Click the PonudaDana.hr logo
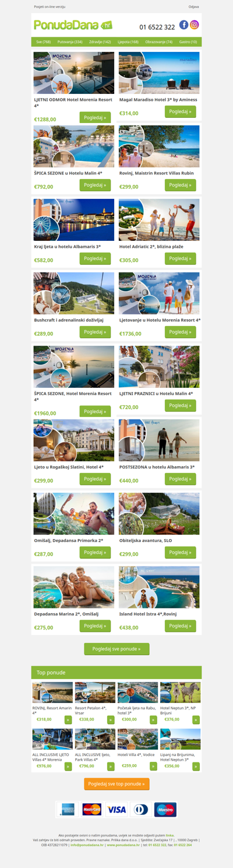 73,25
